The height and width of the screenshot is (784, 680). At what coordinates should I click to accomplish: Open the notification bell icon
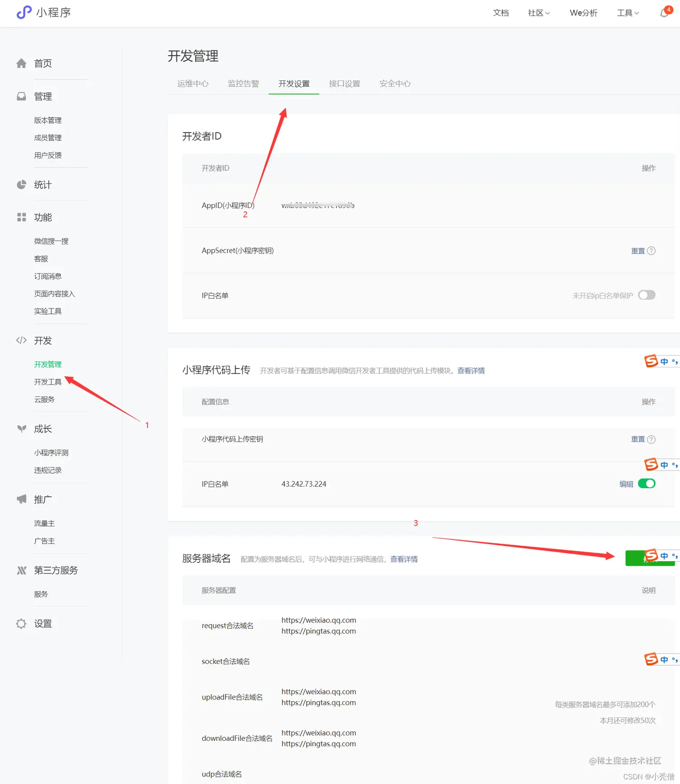664,13
